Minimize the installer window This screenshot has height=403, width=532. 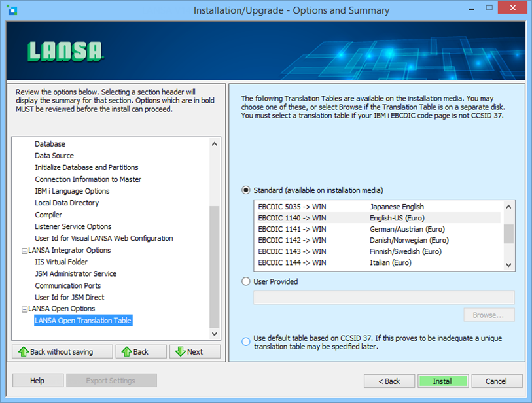pos(472,9)
